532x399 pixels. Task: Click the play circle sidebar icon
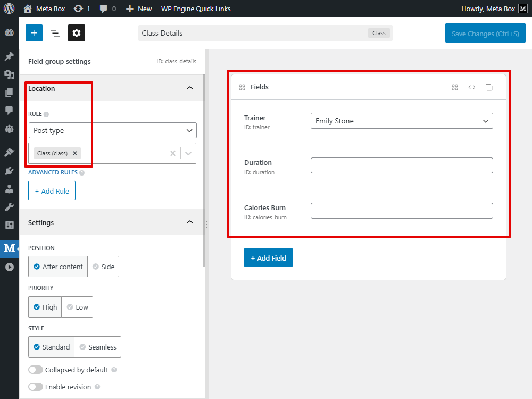coord(9,267)
